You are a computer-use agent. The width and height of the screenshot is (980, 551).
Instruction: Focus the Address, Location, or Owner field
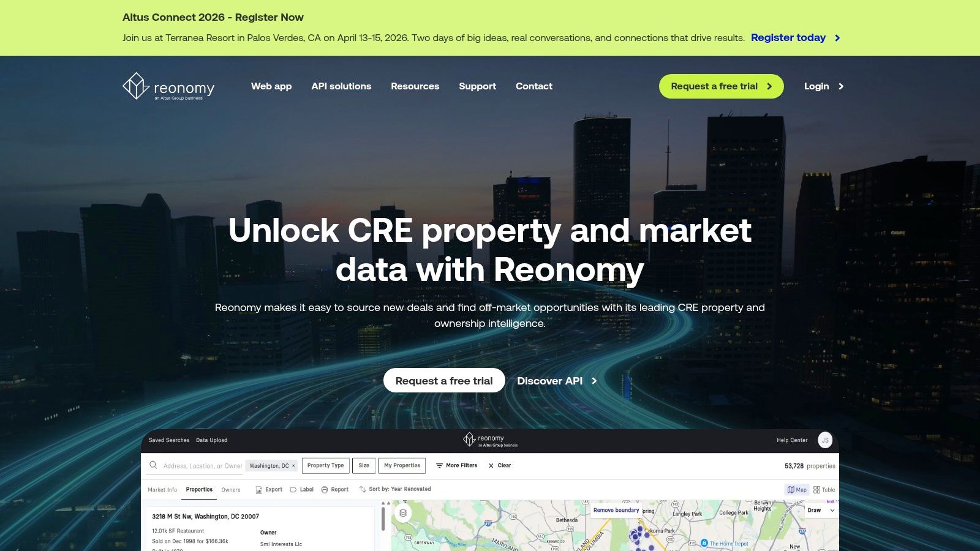coord(203,466)
